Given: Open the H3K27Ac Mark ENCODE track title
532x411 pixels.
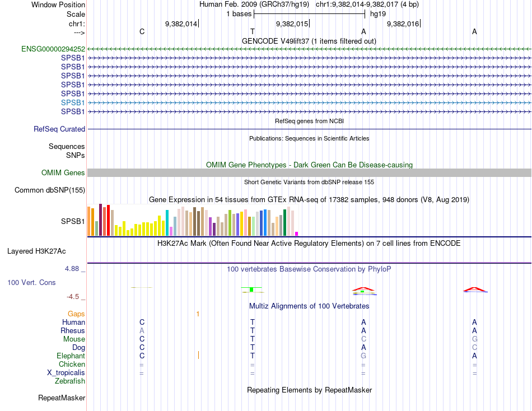Looking at the screenshot, I should pos(309,244).
